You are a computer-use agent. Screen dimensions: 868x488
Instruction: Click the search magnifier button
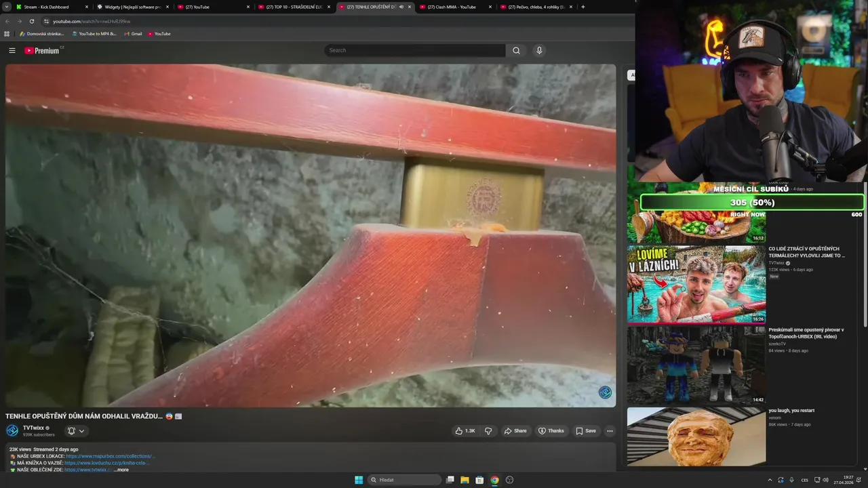pos(516,50)
